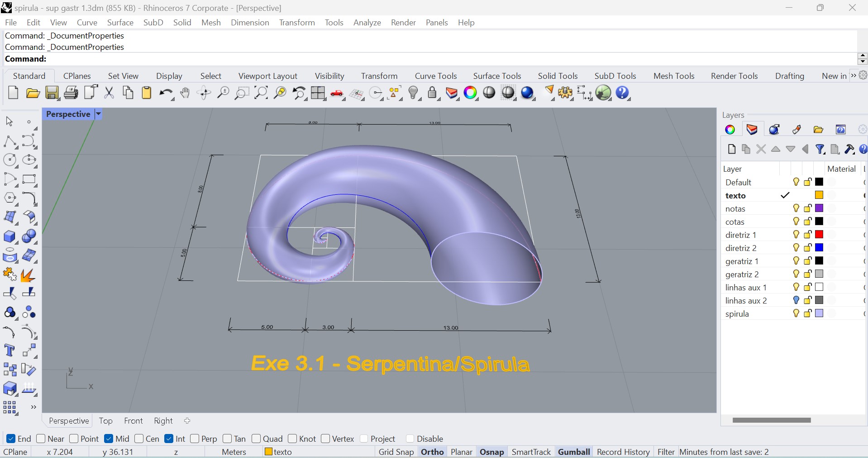Toggle the Mid osnap checkbox
The width and height of the screenshot is (868, 458).
tap(109, 439)
